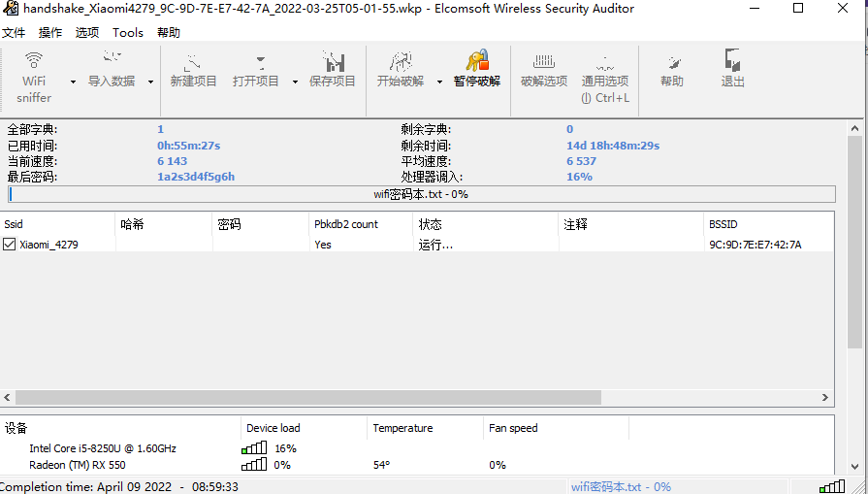
Task: Expand the 打开项目 dropdown arrow
Action: (x=295, y=82)
